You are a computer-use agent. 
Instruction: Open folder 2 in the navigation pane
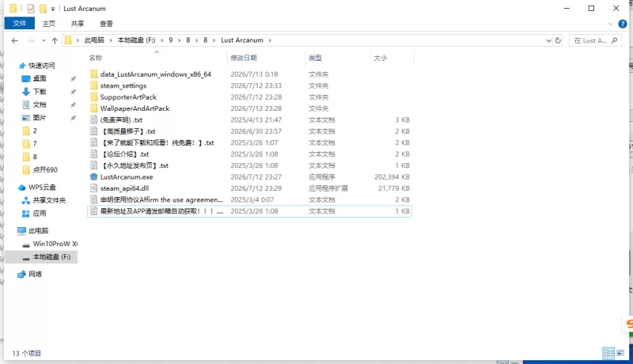[35, 131]
